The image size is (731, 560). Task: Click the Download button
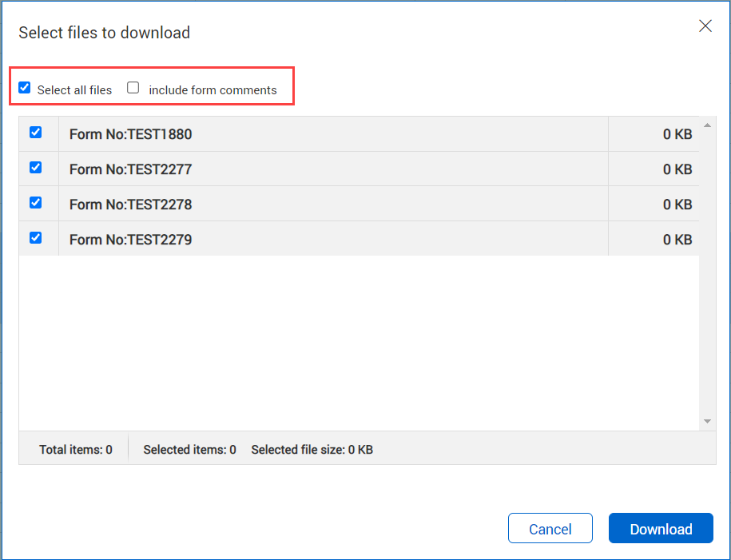point(661,529)
